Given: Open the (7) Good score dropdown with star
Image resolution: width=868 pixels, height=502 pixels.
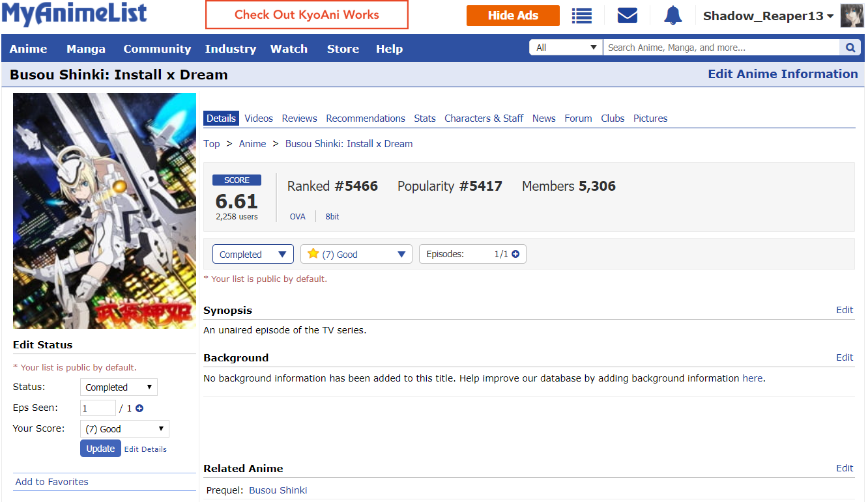Looking at the screenshot, I should click(356, 255).
